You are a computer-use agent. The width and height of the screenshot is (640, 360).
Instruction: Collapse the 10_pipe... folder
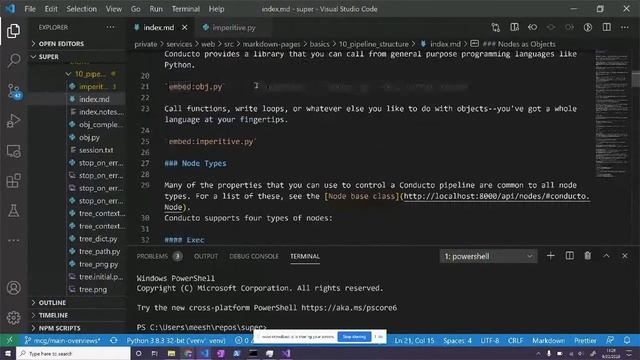coord(91,74)
